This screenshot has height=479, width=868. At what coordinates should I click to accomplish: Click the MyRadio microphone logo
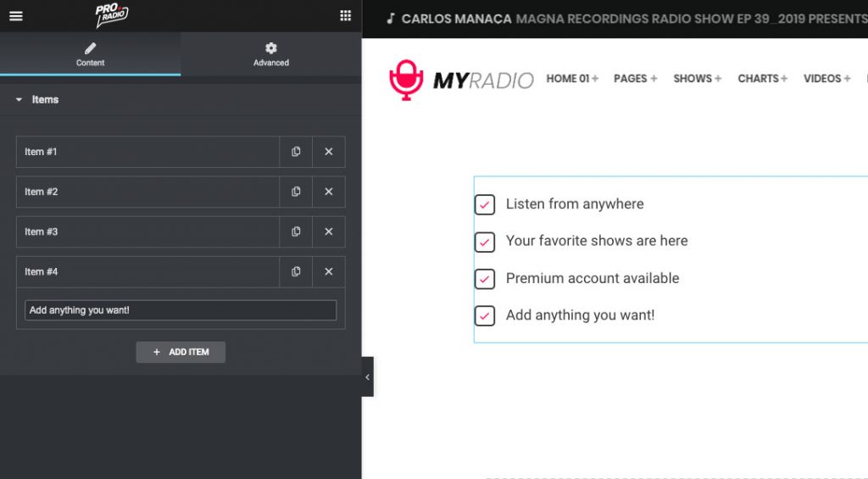click(x=405, y=80)
